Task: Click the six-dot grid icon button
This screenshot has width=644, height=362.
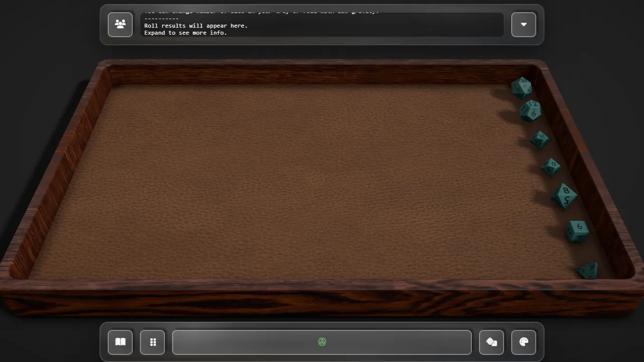Action: click(x=152, y=342)
